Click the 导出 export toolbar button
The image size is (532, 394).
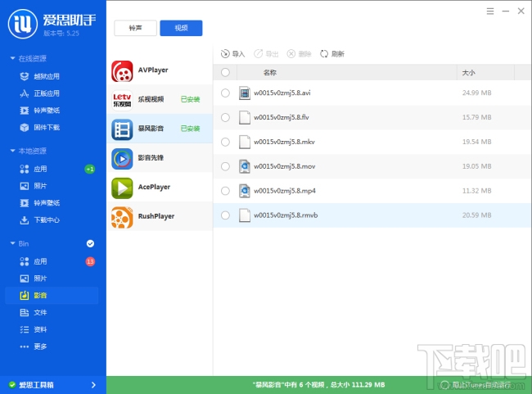coord(266,54)
